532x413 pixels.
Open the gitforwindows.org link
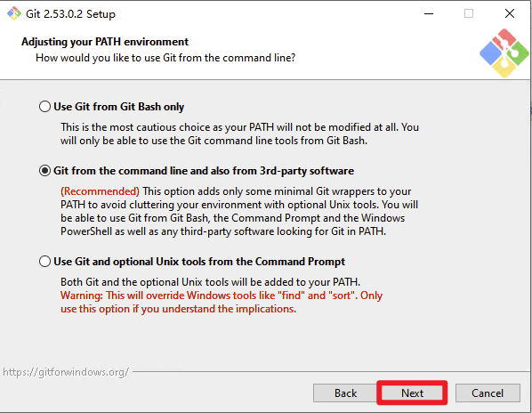tap(66, 372)
